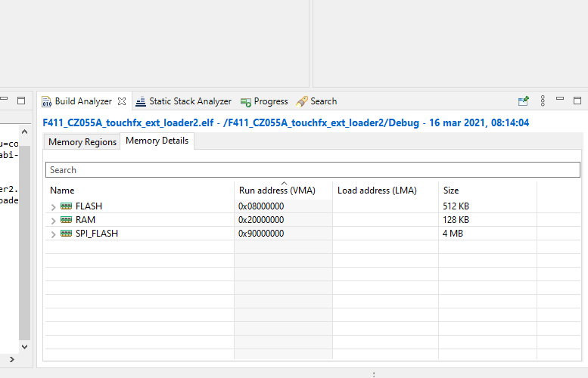Maximize the left console panel
This screenshot has width=588, height=378.
click(21, 101)
